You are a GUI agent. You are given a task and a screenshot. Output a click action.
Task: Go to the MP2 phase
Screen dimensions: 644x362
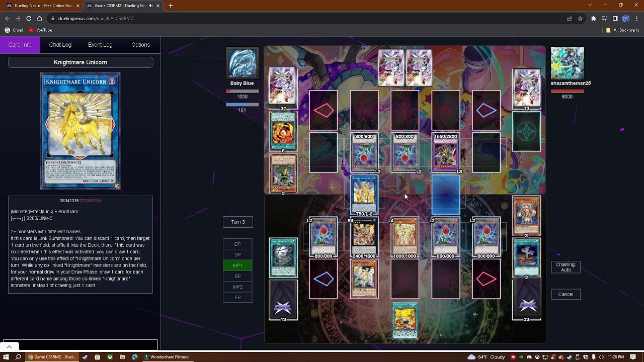(237, 287)
